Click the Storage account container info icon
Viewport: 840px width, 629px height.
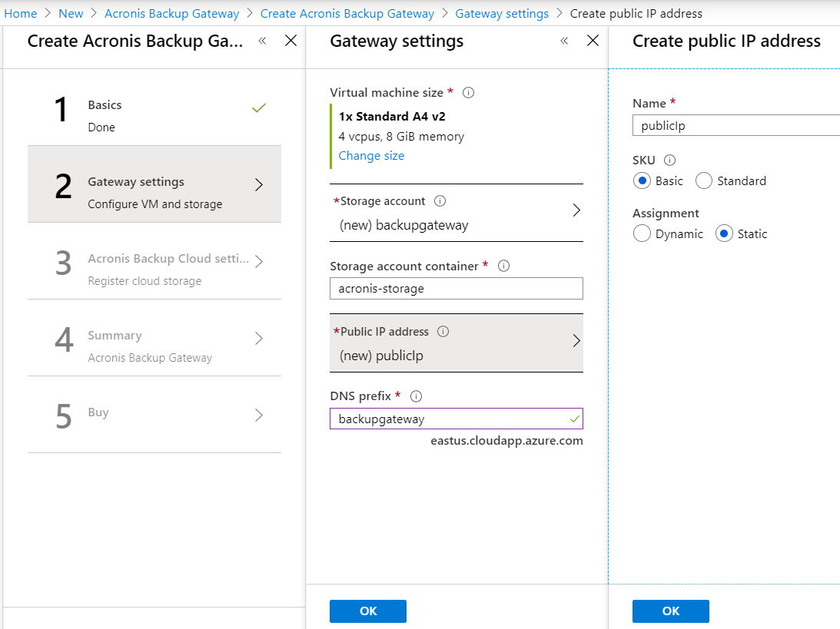click(503, 266)
